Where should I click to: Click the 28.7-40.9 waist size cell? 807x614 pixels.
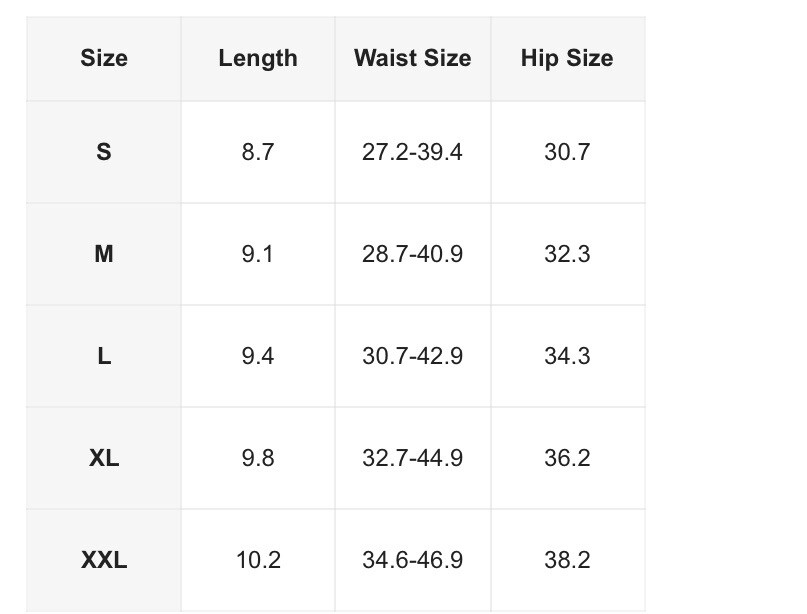[x=412, y=254]
